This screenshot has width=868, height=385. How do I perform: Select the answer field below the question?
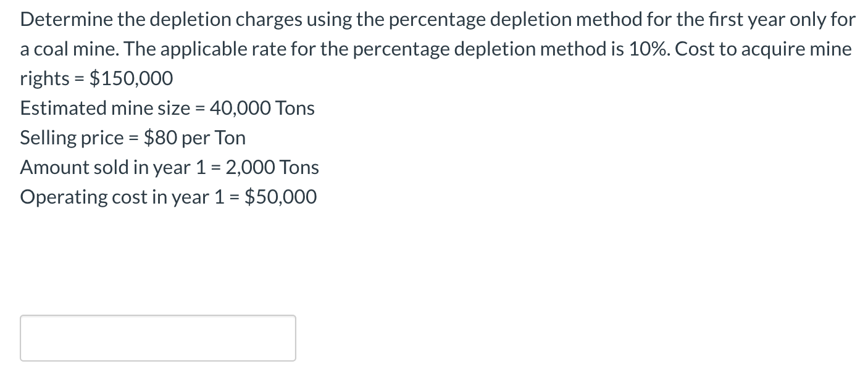point(157,337)
